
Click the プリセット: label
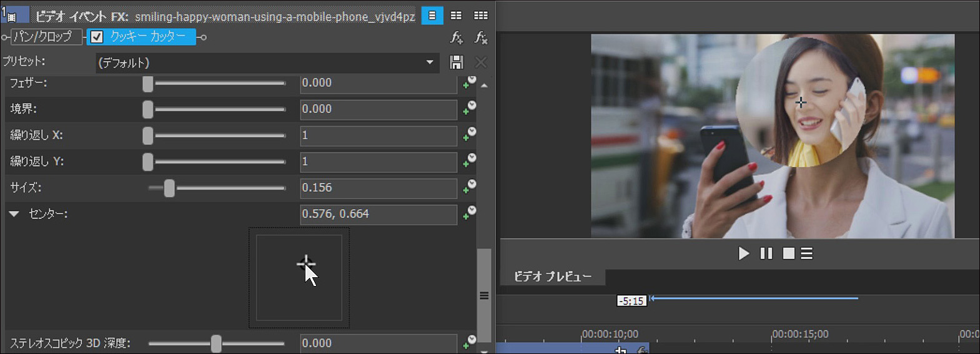(24, 61)
